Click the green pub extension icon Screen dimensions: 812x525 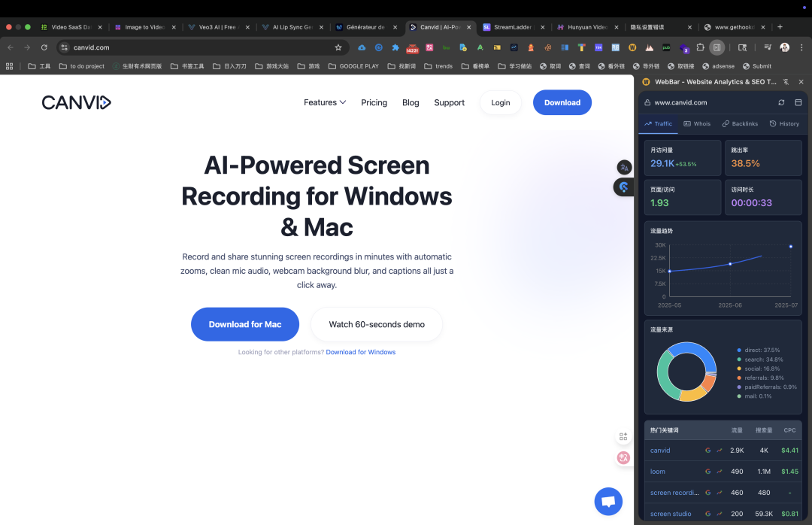pos(666,47)
